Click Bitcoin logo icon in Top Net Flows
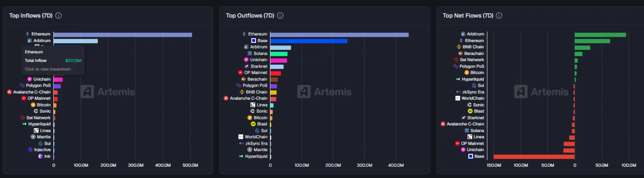 (x=467, y=73)
